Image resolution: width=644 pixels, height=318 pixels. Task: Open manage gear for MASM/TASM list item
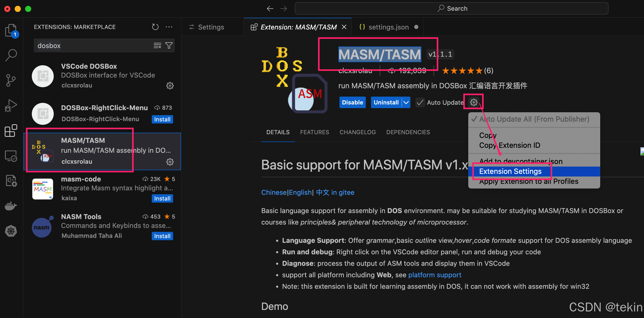click(x=170, y=162)
